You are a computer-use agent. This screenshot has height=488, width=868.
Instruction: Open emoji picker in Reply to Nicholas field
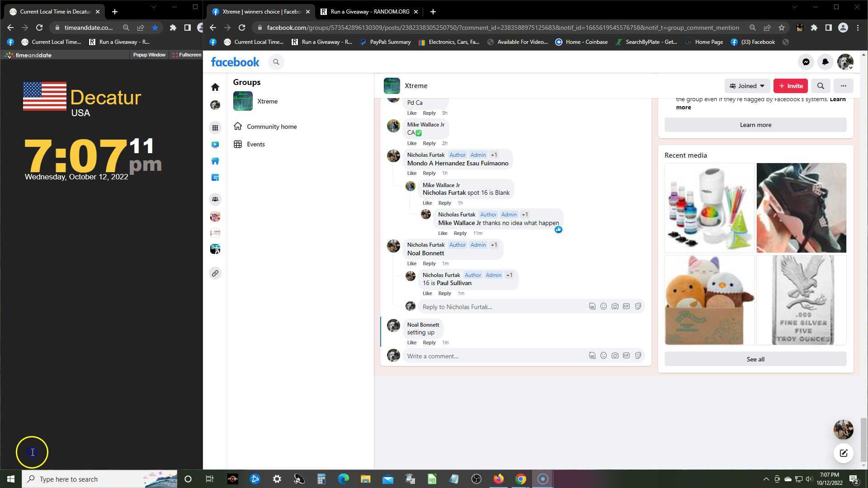pos(603,306)
